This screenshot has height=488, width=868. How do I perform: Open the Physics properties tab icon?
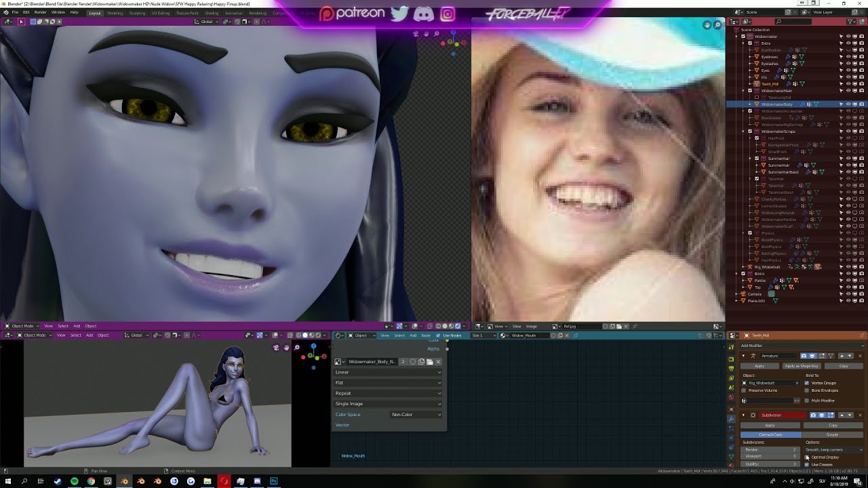point(731,437)
